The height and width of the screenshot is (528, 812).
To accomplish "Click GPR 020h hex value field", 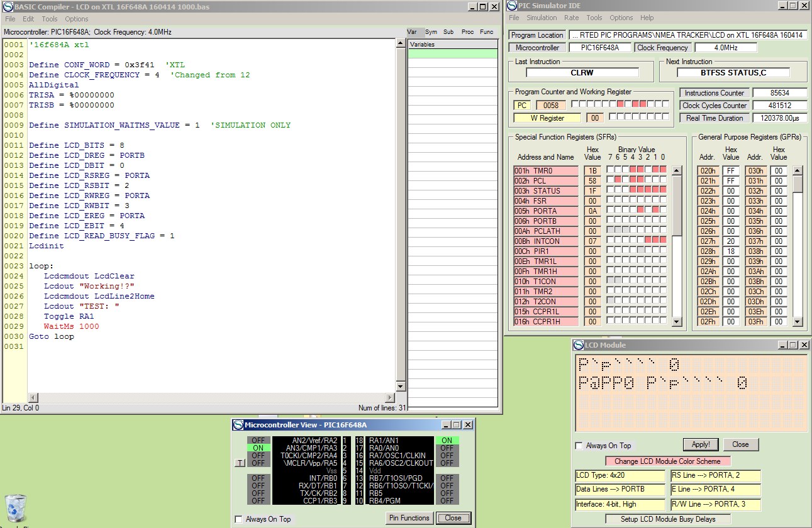I will pyautogui.click(x=730, y=171).
